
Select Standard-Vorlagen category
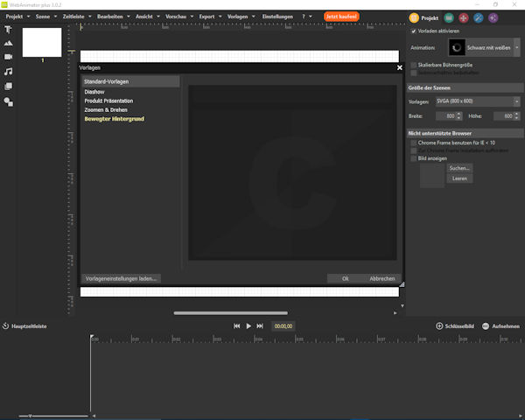pos(130,81)
